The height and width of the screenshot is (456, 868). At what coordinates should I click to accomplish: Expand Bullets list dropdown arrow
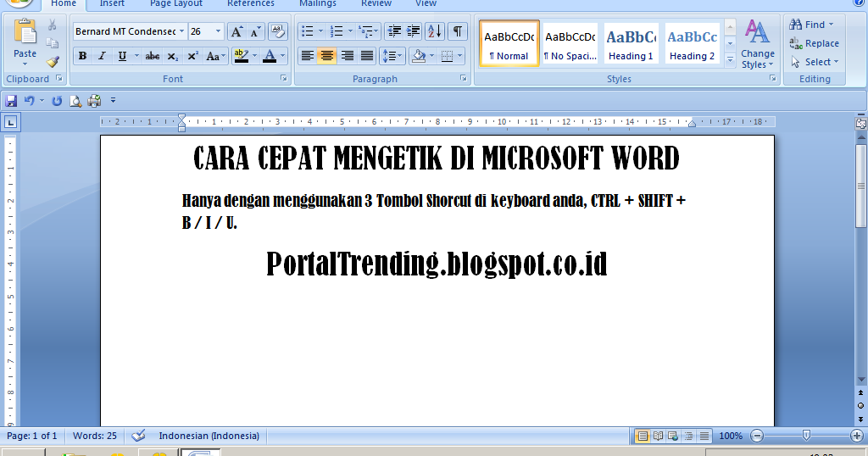[320, 31]
